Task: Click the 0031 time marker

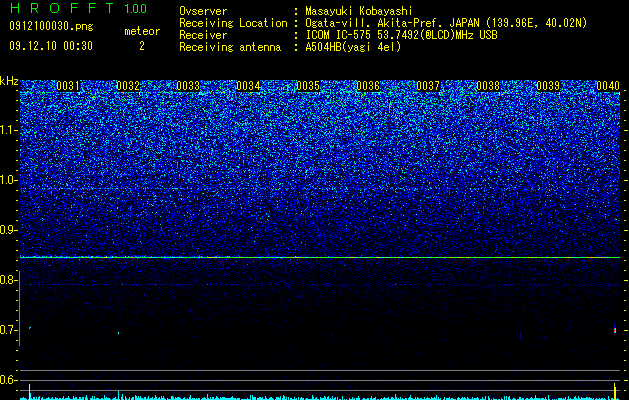Action: pyautogui.click(x=68, y=86)
